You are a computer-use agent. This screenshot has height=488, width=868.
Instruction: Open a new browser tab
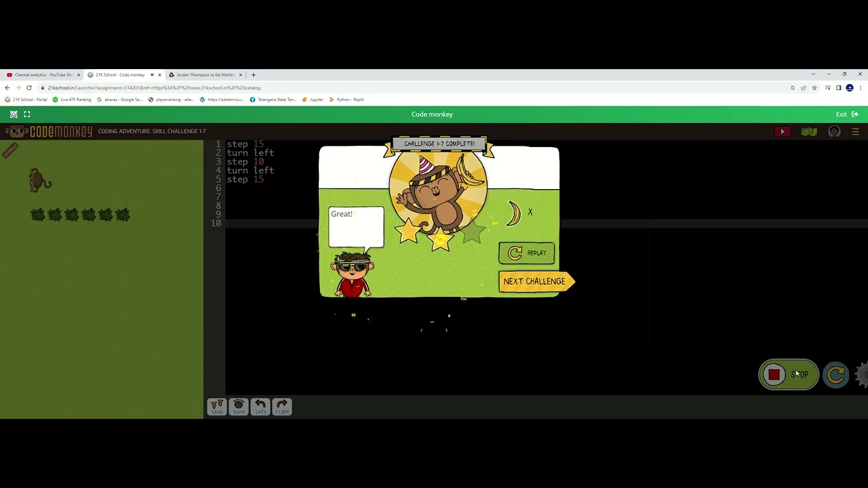pyautogui.click(x=254, y=75)
